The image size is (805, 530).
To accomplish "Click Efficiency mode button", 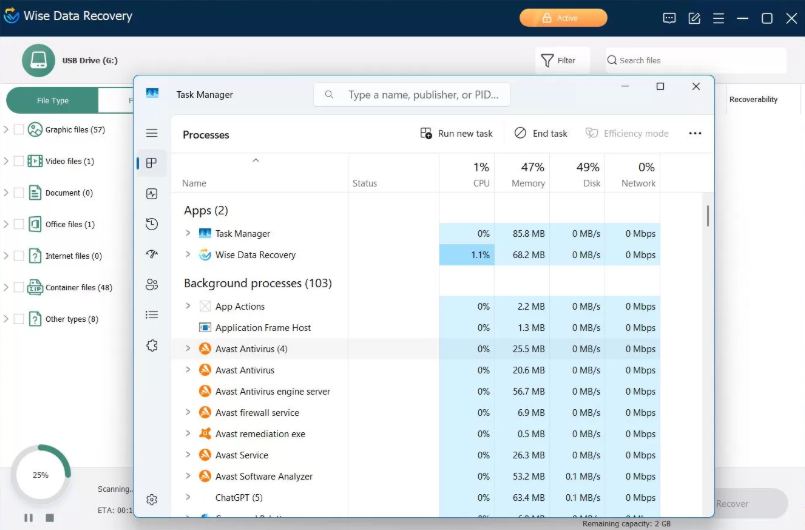I will pyautogui.click(x=627, y=134).
